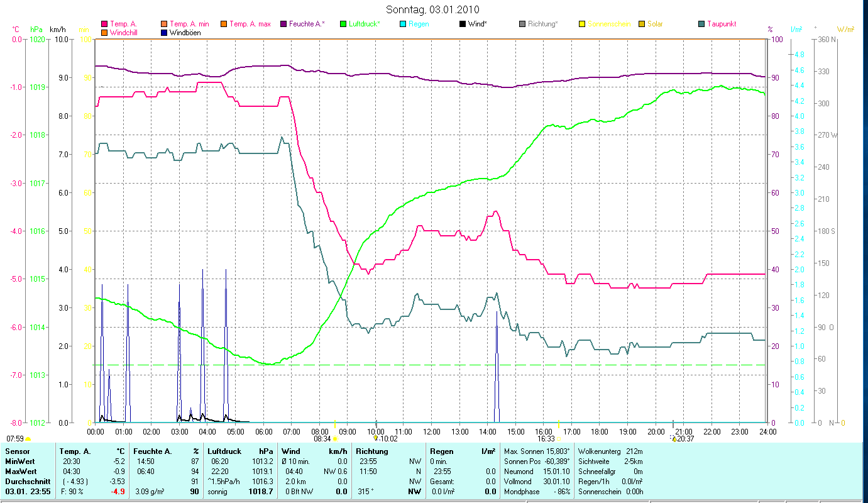Click the "W/m²" axis unit label
This screenshot has width=868, height=503.
845,29
